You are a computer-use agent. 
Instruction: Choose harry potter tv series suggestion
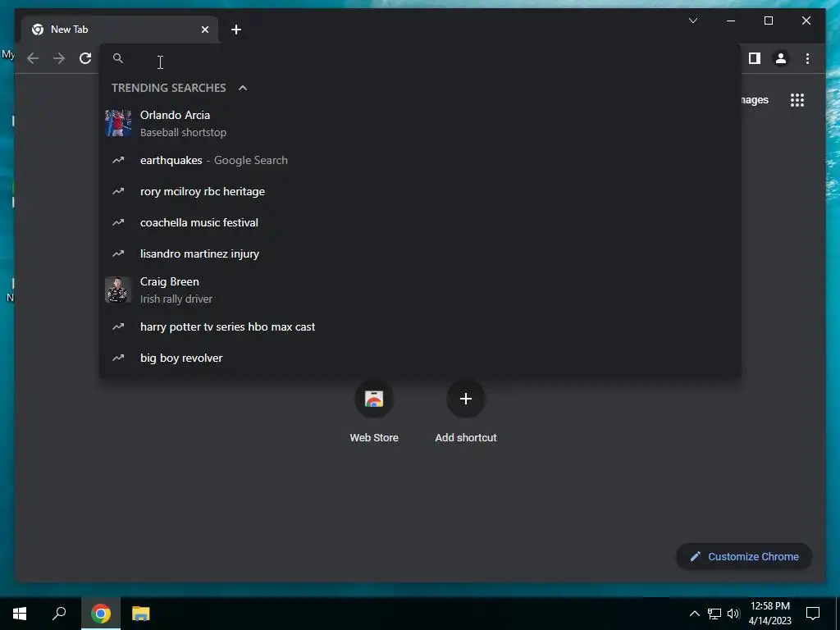(420, 326)
